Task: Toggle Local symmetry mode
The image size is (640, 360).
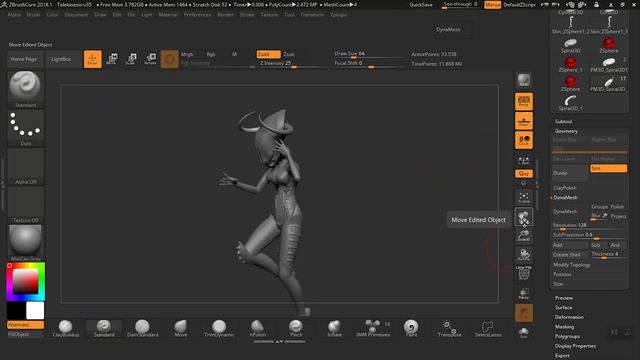Action: [524, 140]
